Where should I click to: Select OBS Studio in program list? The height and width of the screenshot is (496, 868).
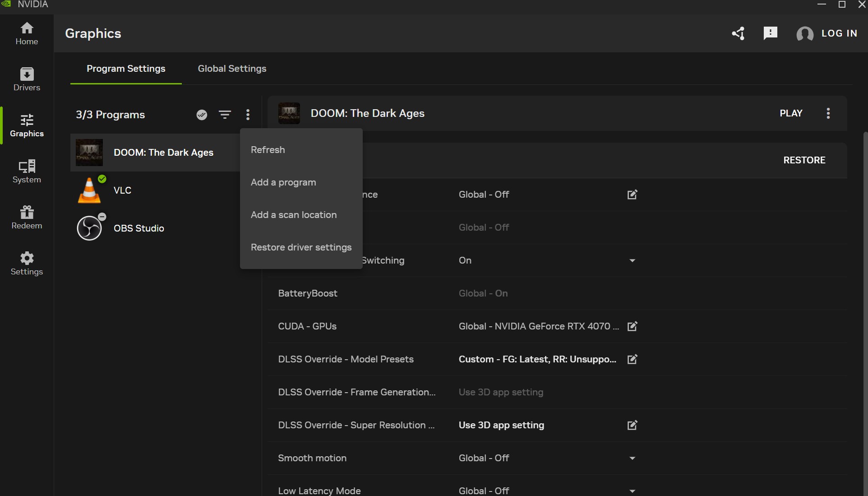click(x=139, y=228)
